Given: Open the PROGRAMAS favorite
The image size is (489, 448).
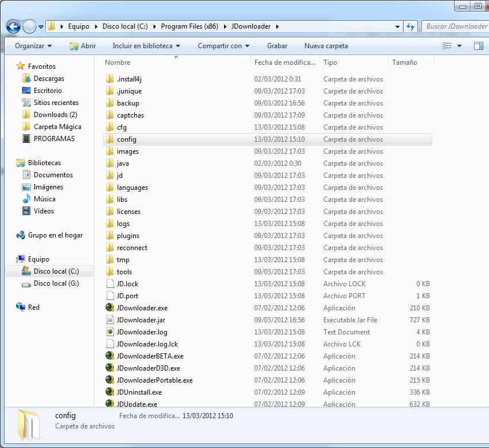Looking at the screenshot, I should 54,138.
